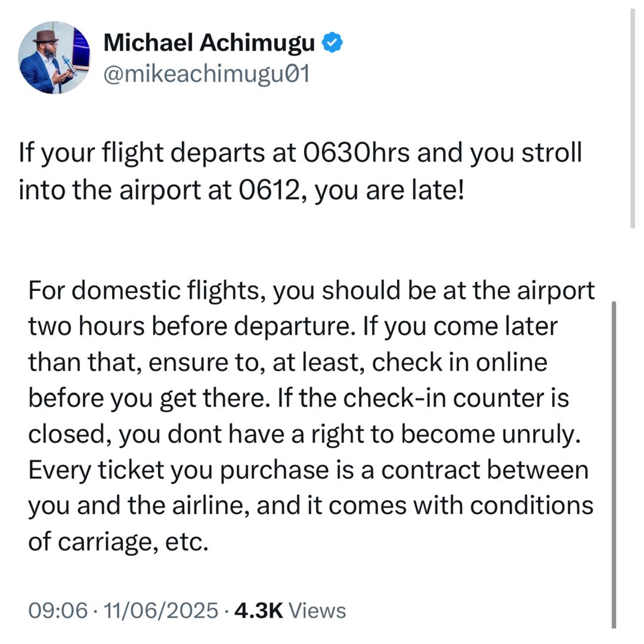Click the blue verified checkmark badge
The width and height of the screenshot is (644, 644).
[x=332, y=43]
